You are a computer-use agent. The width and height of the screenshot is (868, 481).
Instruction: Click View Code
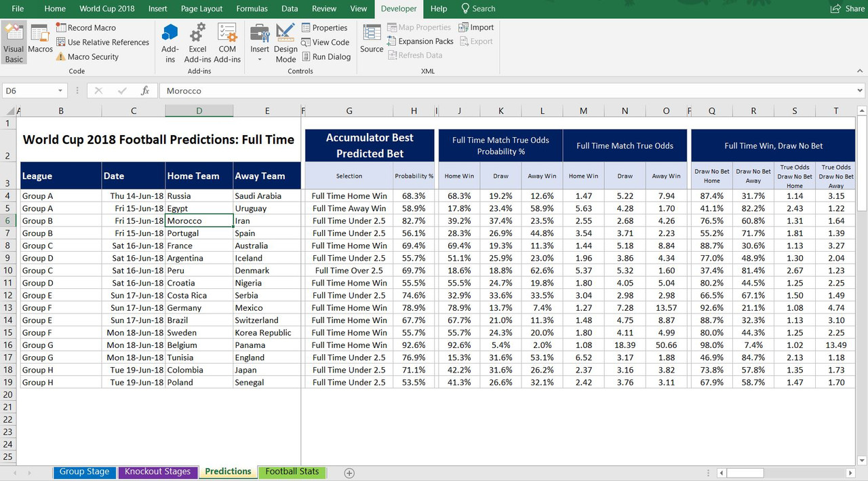tap(325, 42)
